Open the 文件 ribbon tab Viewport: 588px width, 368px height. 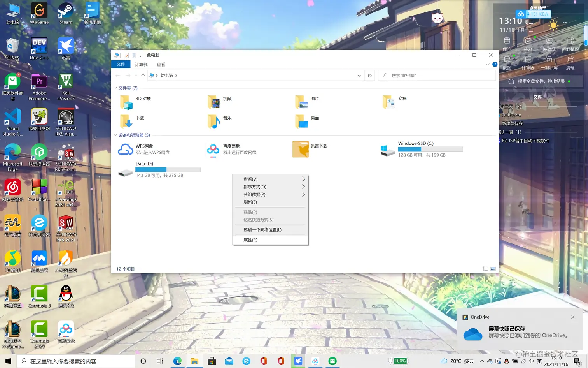pos(121,65)
